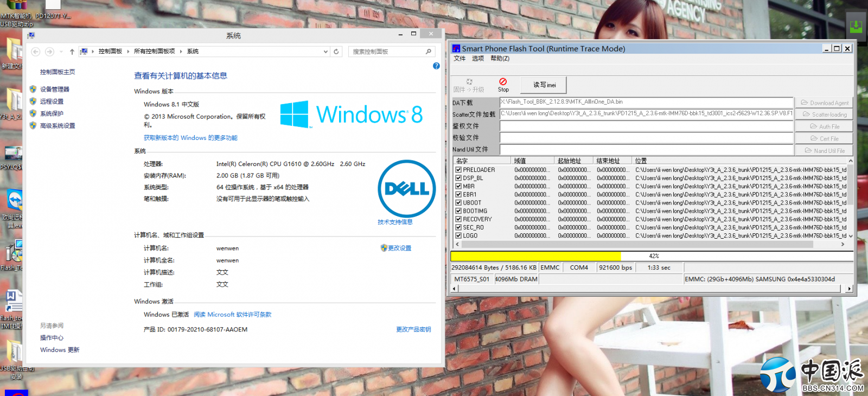Open 高级系统设置 in the sidebar
The image size is (868, 396).
[x=58, y=125]
